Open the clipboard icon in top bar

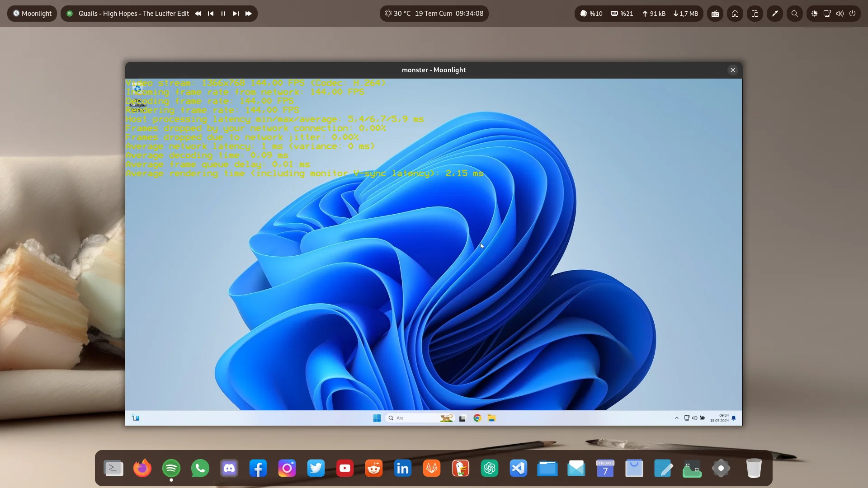755,14
